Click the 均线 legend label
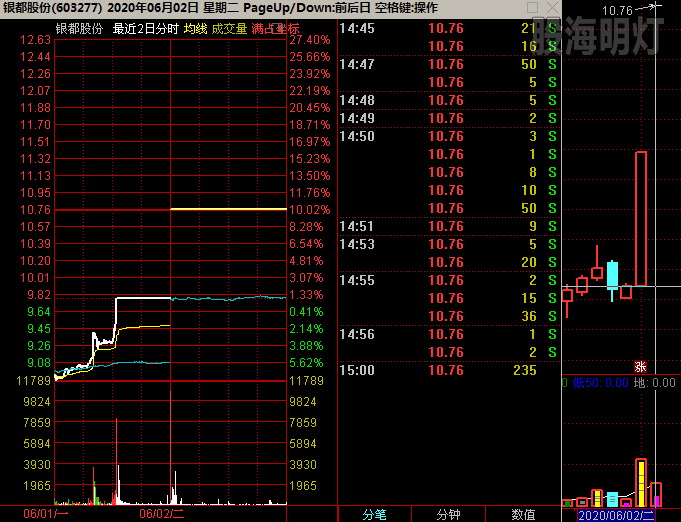The height and width of the screenshot is (522, 681). point(195,29)
